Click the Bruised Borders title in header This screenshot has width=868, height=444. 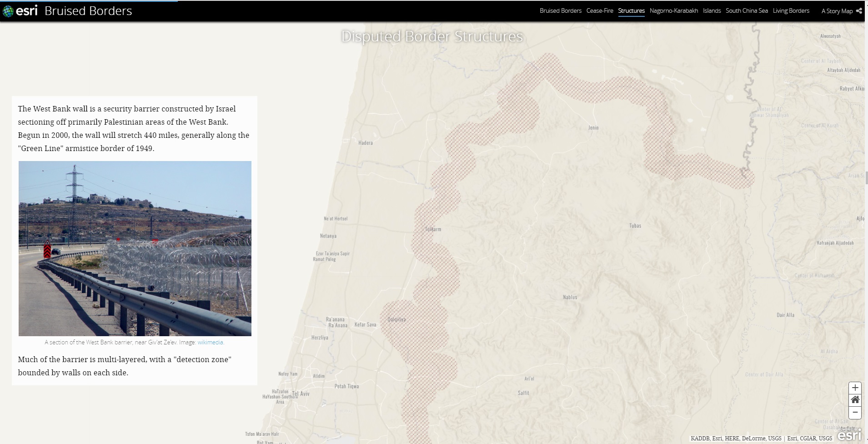tap(88, 11)
